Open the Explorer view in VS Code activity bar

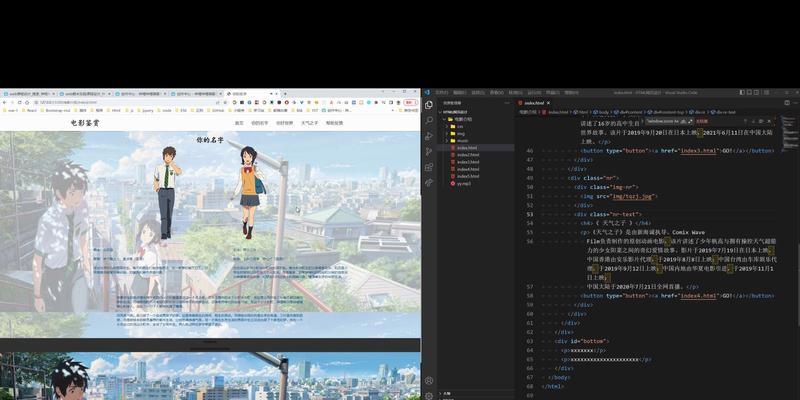coord(429,105)
